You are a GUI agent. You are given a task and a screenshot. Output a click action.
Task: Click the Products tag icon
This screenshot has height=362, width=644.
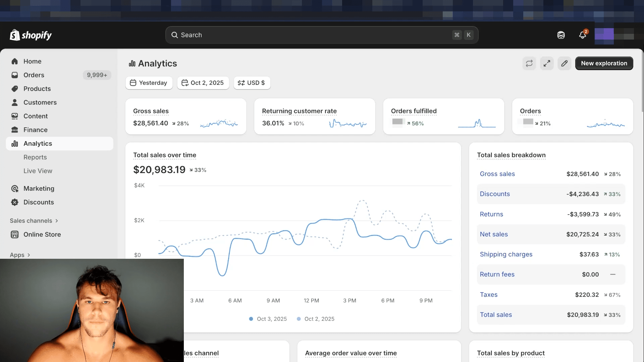click(15, 89)
